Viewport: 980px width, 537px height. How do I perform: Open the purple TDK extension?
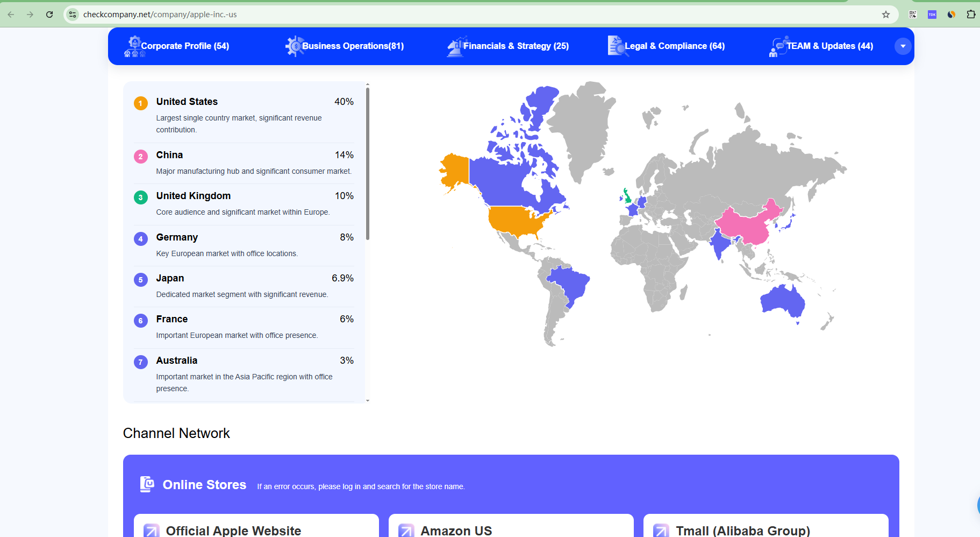click(932, 15)
